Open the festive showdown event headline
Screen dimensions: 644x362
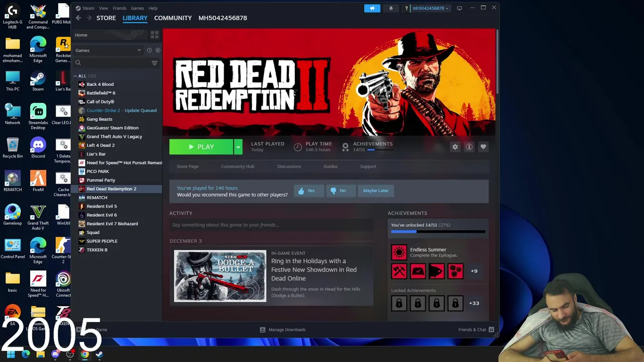[314, 269]
